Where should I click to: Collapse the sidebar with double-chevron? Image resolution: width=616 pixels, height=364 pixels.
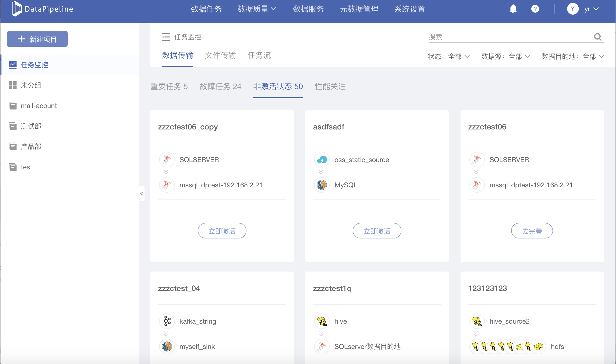(x=142, y=193)
